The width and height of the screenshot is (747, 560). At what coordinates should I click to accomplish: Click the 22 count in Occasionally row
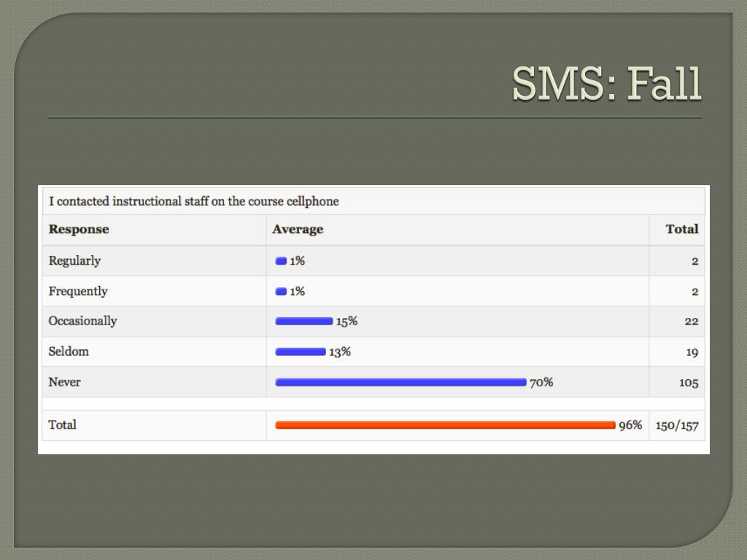click(692, 322)
